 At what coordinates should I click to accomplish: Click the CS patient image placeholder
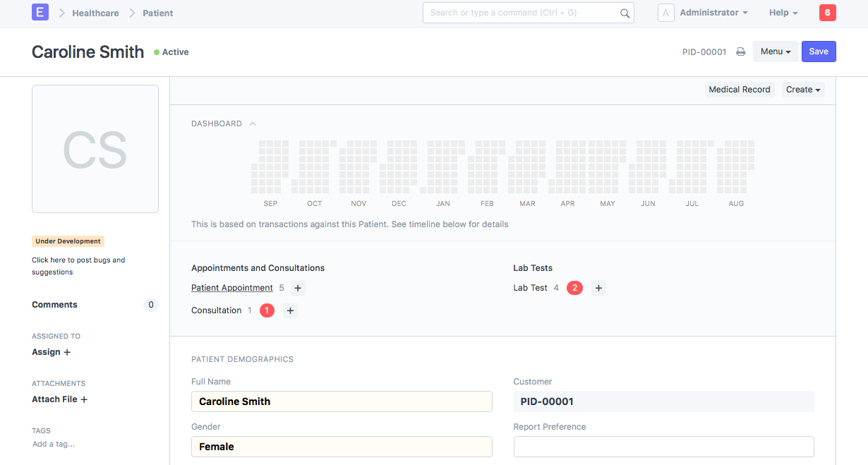click(95, 149)
